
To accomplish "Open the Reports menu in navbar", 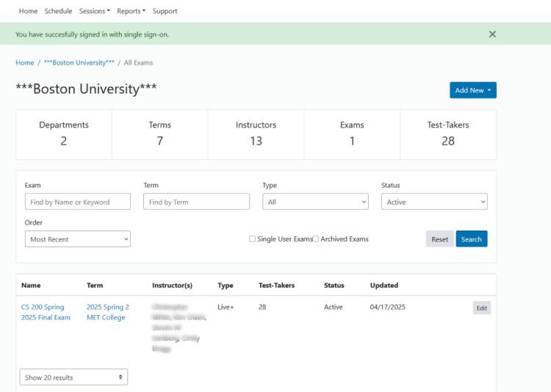I will [x=131, y=11].
